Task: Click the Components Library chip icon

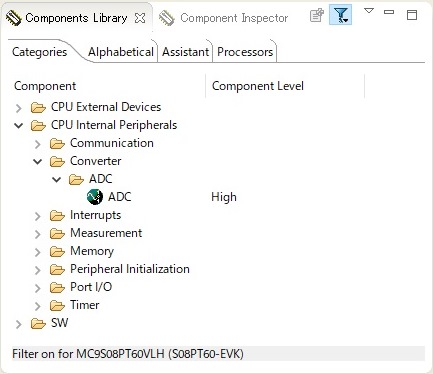Action: [x=14, y=18]
